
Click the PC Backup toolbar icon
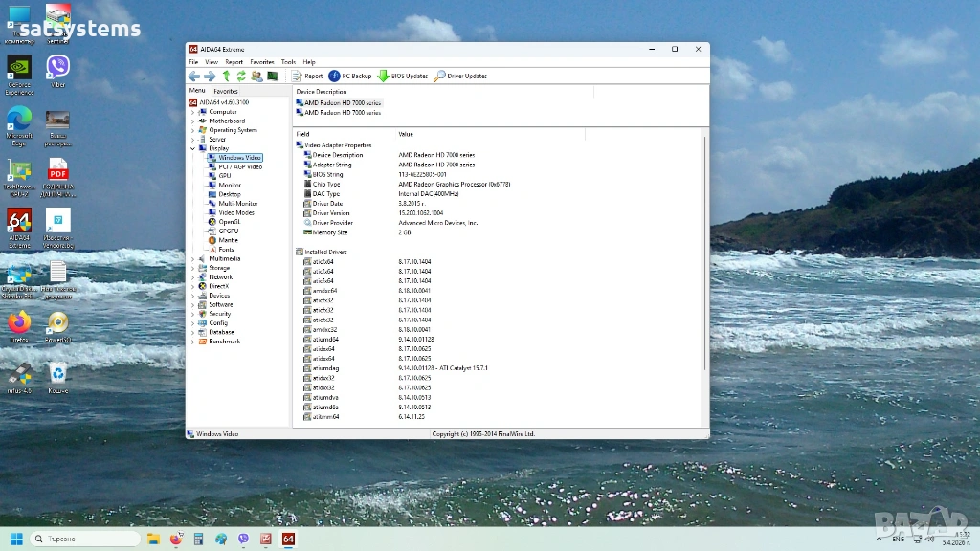350,76
